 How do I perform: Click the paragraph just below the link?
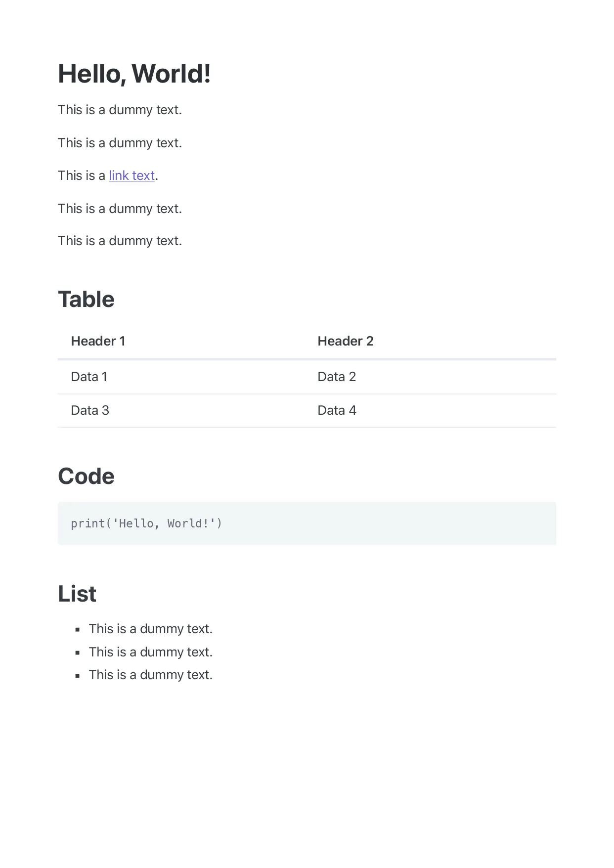[120, 209]
